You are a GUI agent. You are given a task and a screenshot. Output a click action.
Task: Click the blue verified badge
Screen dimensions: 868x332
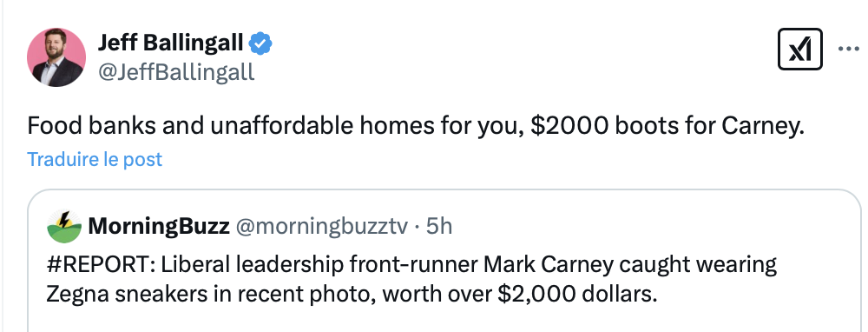tap(260, 43)
